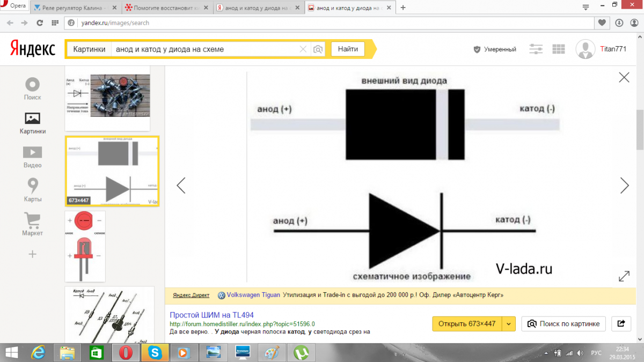Viewport: 644px width, 362px height.
Task: Search by image using the camera icon
Action: click(318, 49)
